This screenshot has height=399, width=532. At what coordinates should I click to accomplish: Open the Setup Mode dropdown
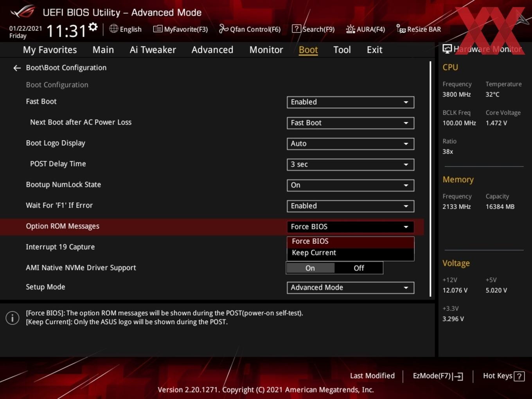pyautogui.click(x=350, y=288)
